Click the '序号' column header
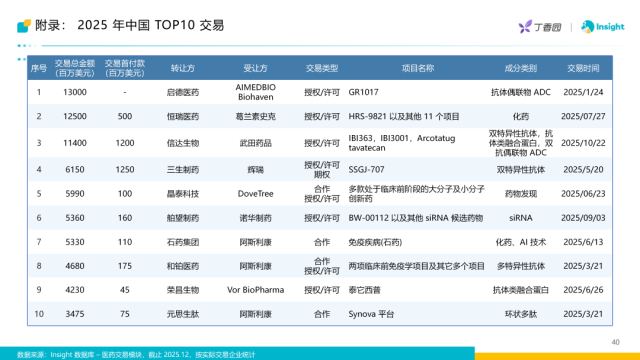Image resolution: width=640 pixels, height=360 pixels. point(39,68)
